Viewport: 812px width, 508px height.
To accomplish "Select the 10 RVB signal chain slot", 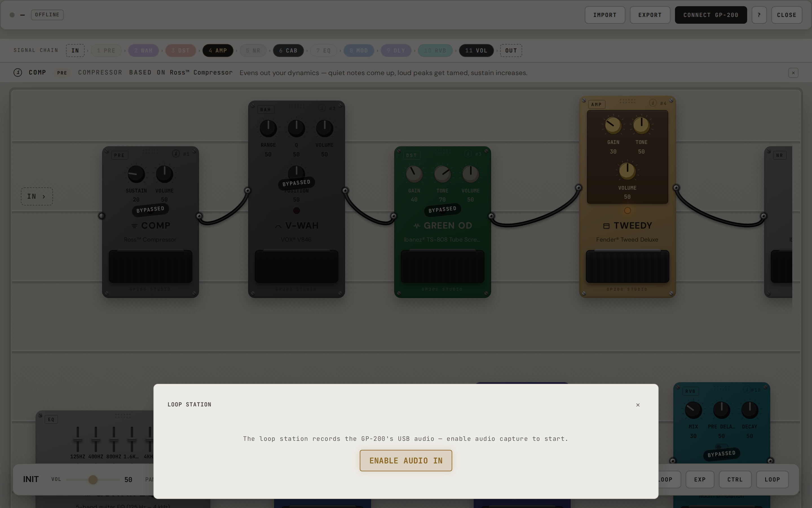I will pyautogui.click(x=435, y=51).
